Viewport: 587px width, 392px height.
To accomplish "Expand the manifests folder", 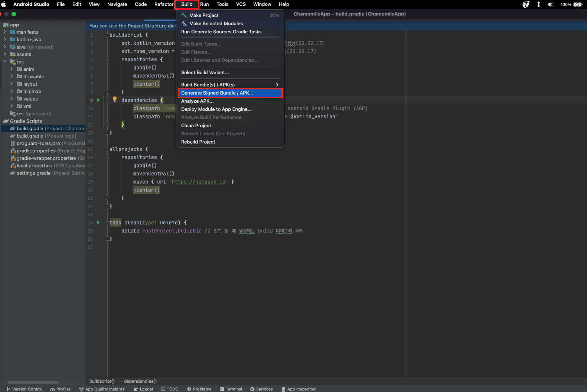I will [x=5, y=32].
